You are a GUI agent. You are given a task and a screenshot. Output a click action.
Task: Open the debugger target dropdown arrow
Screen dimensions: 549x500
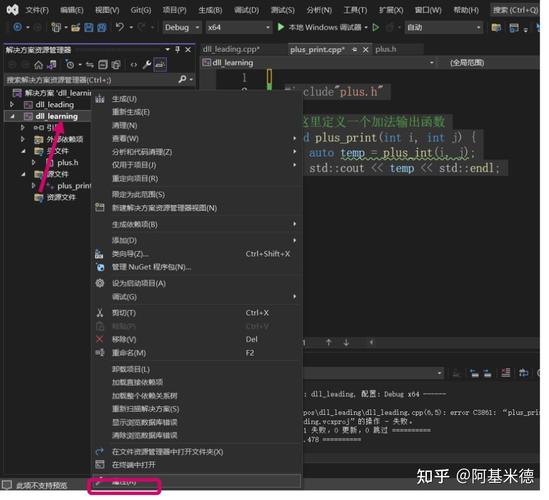click(x=366, y=27)
